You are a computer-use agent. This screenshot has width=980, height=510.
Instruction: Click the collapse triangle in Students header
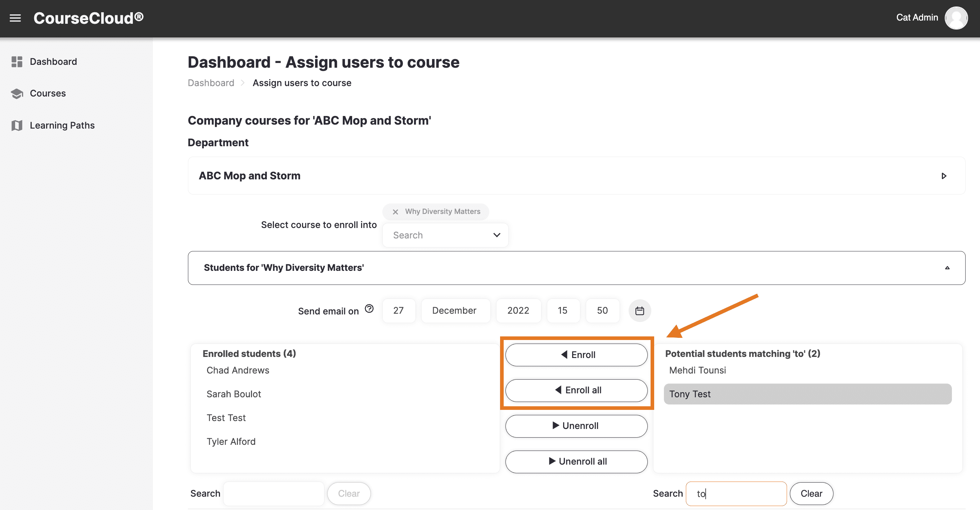coord(947,268)
